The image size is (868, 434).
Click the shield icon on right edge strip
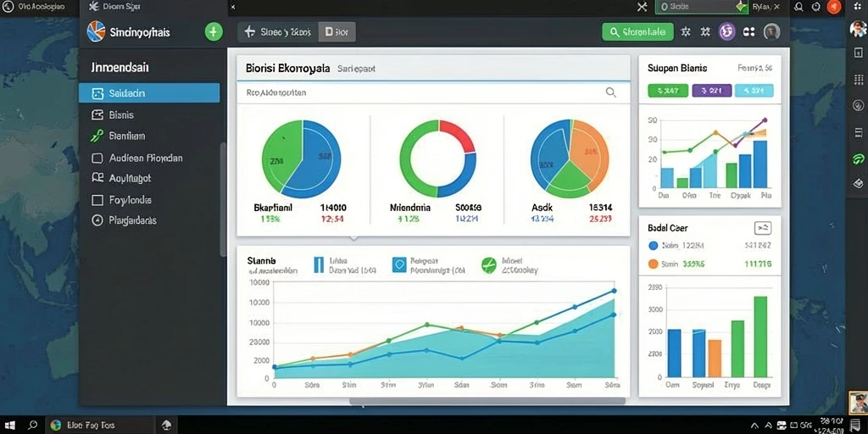coord(859,105)
